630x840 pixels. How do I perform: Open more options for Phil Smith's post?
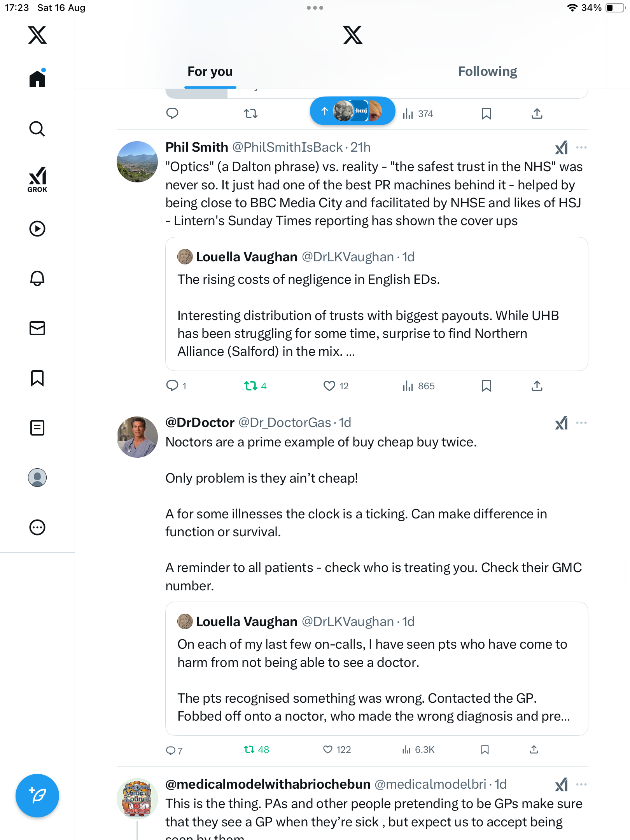581,147
